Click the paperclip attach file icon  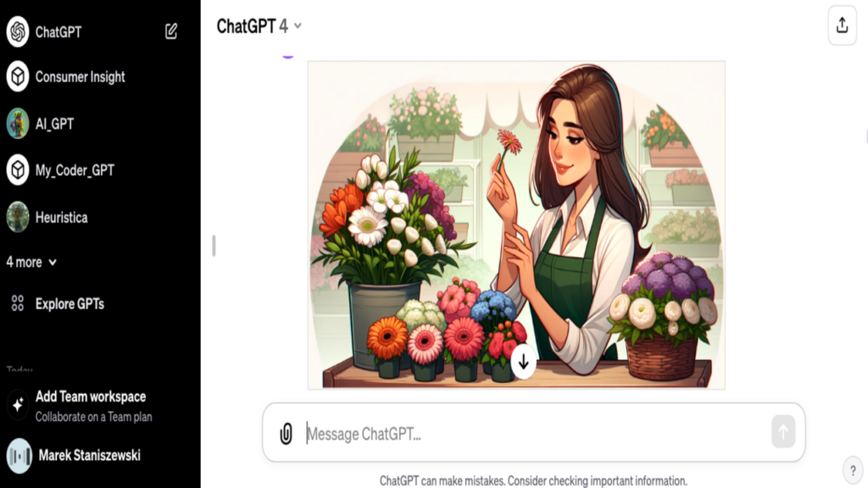(286, 434)
